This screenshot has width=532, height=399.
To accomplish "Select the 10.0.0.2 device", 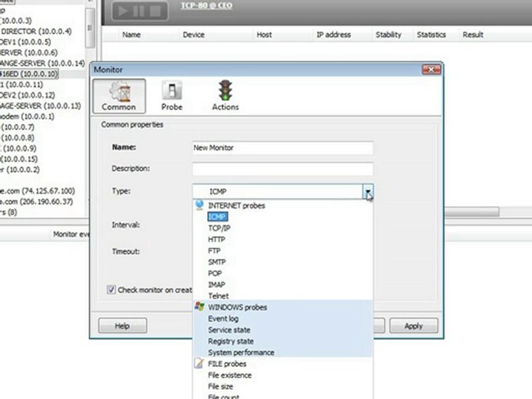I will tap(20, 170).
